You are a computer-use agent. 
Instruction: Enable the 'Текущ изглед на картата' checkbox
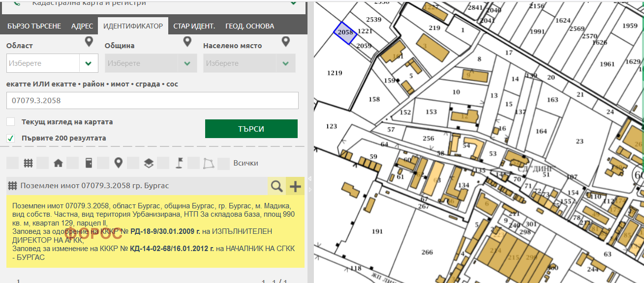click(x=11, y=122)
